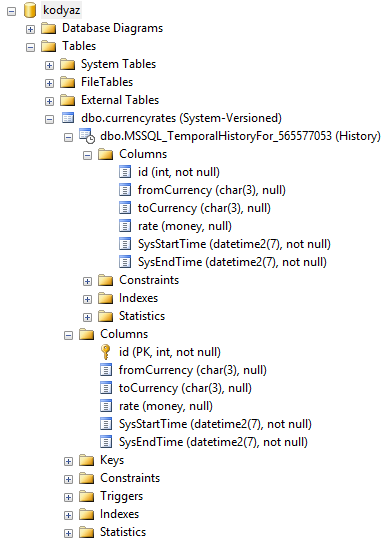Image resolution: width=386 pixels, height=541 pixels.
Task: Collapse the Tables node
Action: (30, 47)
